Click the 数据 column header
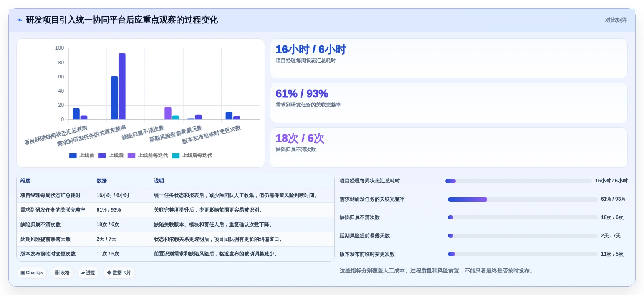 102,181
